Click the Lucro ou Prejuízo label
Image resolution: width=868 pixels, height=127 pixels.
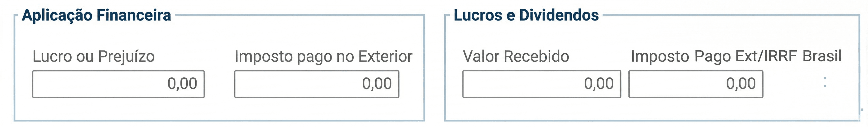[x=93, y=56]
